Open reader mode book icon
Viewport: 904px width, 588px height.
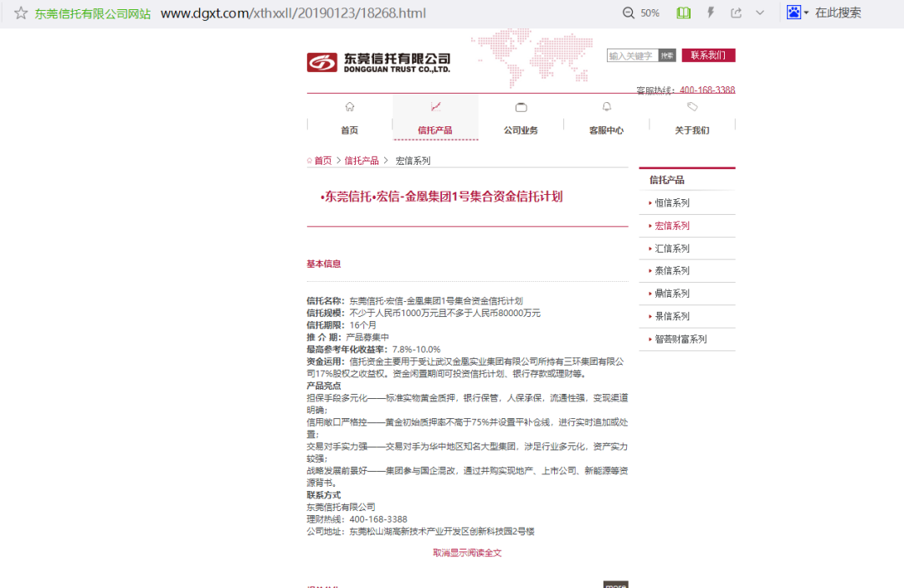point(683,13)
